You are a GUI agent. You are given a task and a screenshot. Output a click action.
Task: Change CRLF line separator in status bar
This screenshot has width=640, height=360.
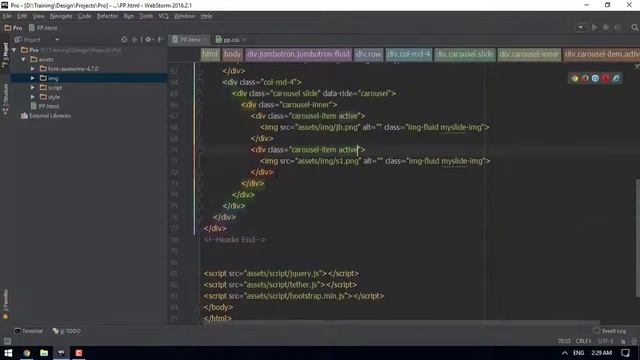point(583,341)
